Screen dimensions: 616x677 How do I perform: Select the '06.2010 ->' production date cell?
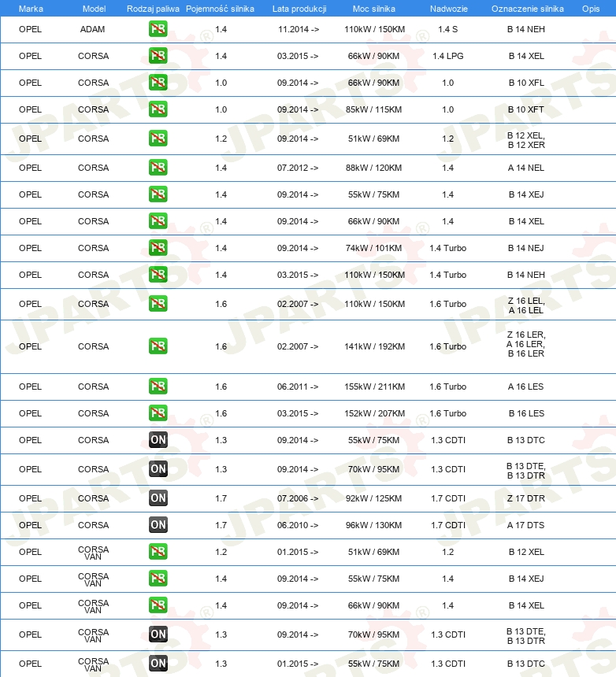[x=298, y=525]
